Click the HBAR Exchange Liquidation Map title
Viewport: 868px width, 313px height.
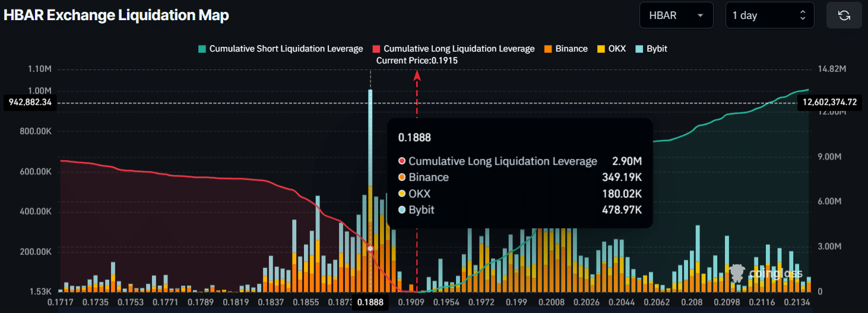point(116,15)
